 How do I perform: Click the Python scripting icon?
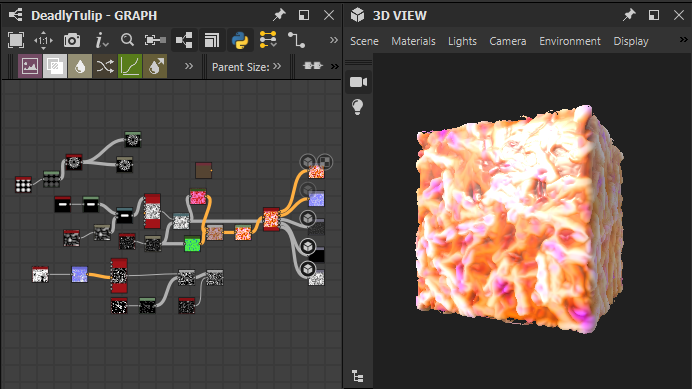point(240,41)
